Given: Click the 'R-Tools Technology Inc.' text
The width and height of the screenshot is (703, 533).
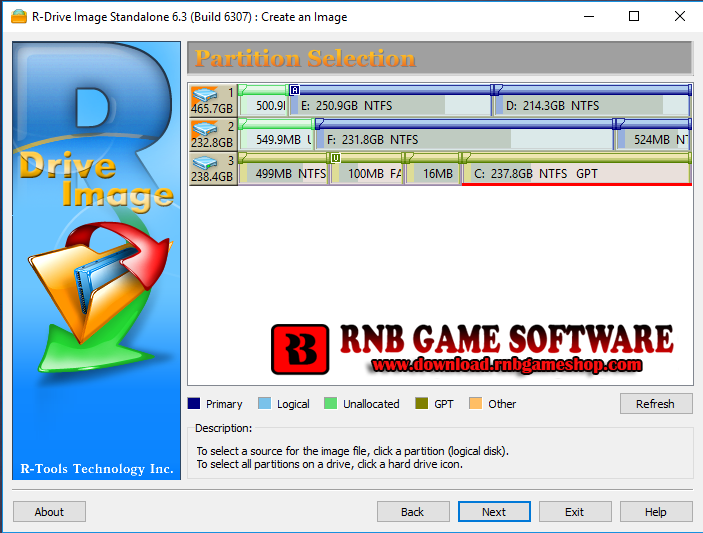Looking at the screenshot, I should (96, 469).
